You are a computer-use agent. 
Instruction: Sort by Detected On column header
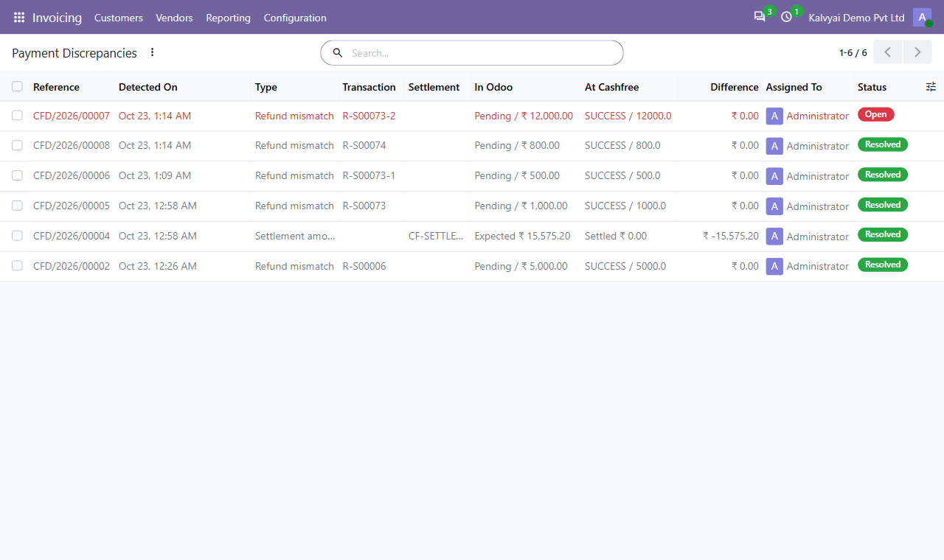point(148,87)
